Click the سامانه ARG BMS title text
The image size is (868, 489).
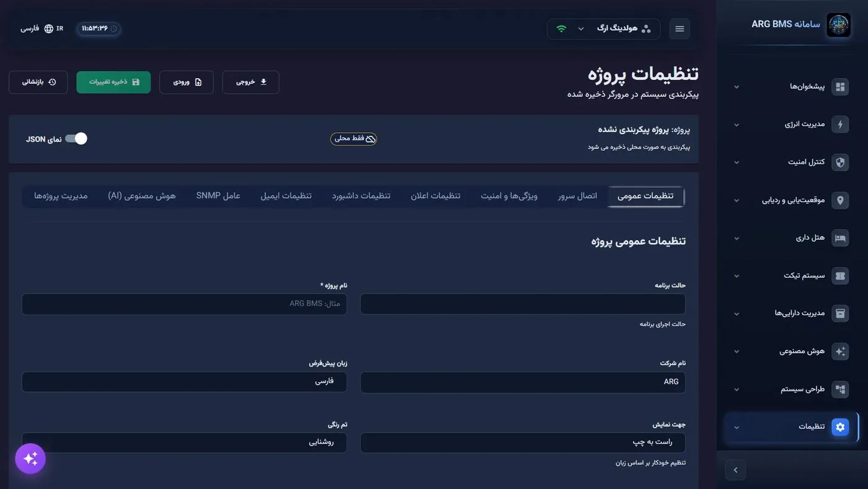(786, 24)
